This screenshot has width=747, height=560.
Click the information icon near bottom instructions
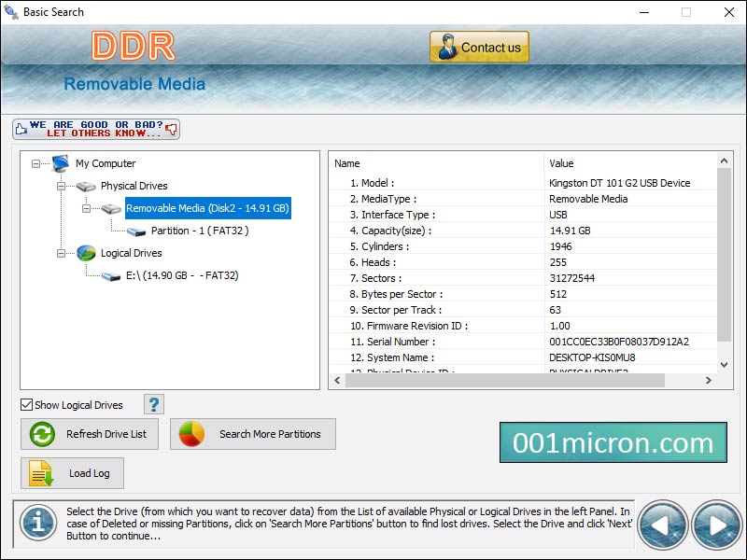(x=38, y=524)
